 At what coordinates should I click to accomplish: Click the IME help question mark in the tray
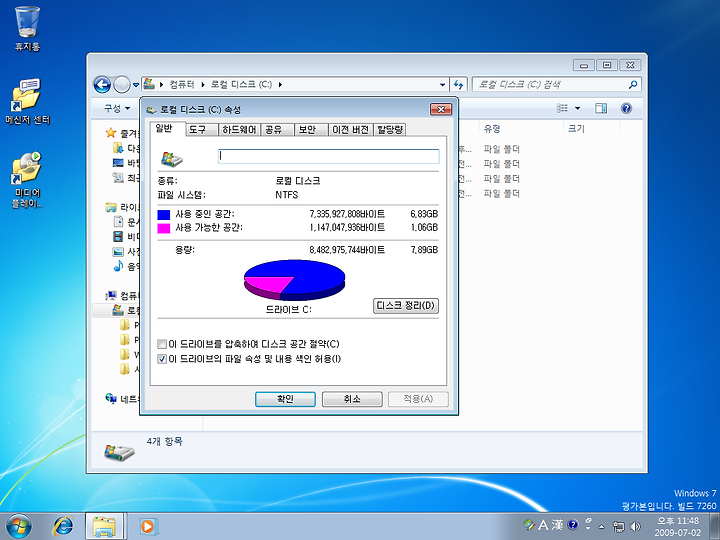pos(573,524)
